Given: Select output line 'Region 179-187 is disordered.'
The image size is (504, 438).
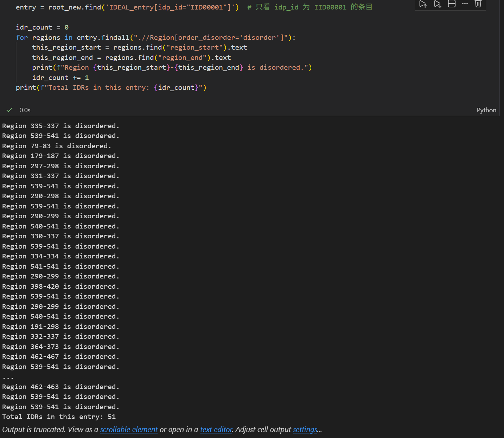Looking at the screenshot, I should 61,156.
